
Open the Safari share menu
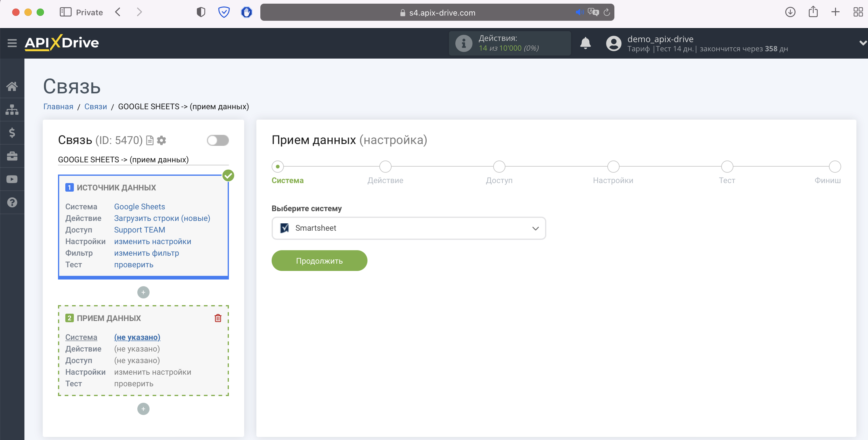[x=813, y=12]
